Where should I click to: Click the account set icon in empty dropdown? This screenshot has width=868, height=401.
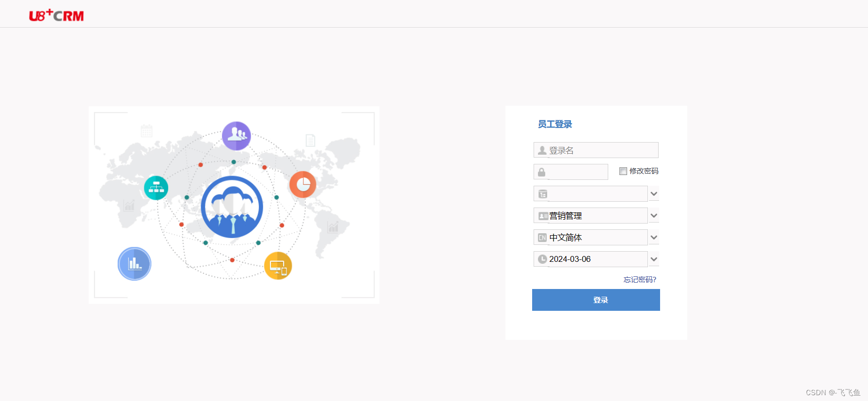543,194
